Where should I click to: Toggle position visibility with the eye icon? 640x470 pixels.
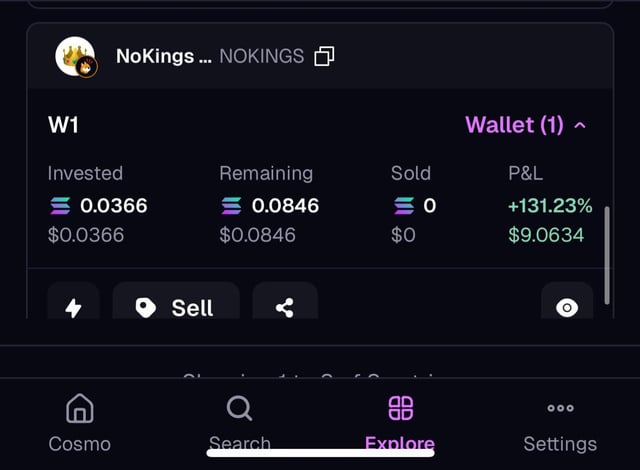pyautogui.click(x=567, y=306)
